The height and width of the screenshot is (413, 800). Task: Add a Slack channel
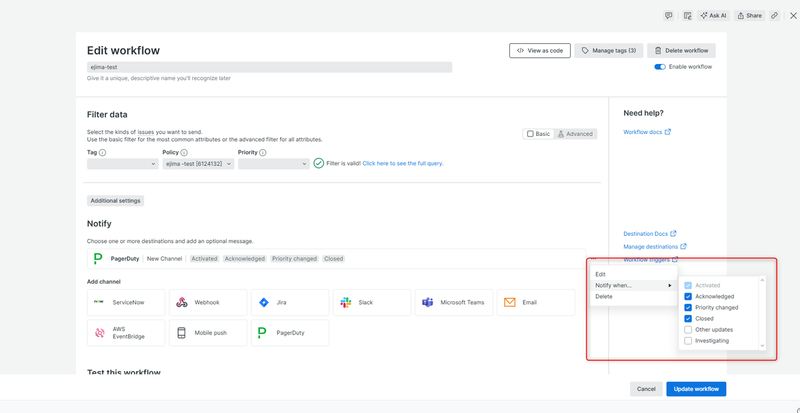372,302
